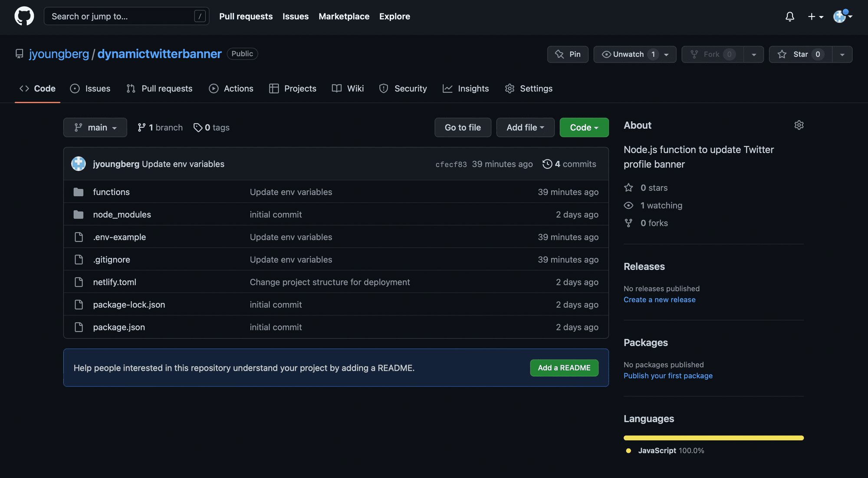Click the package-lock.json file icon
868x478 pixels.
coord(79,304)
